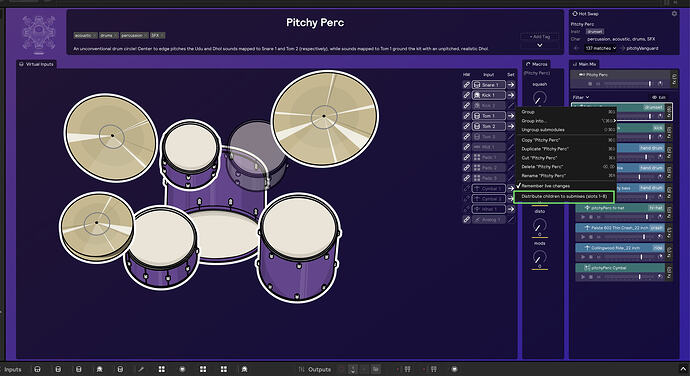
Task: Choose Distribute children to submixes entry
Action: (x=564, y=196)
